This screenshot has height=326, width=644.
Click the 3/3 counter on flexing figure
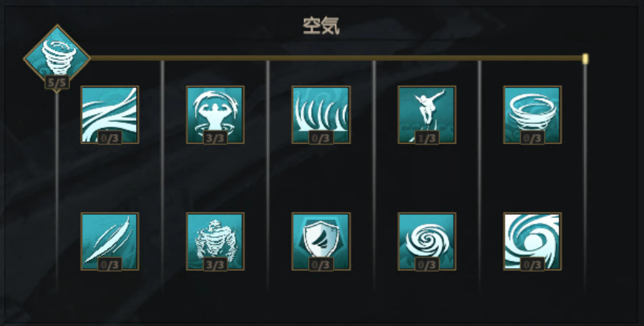click(215, 138)
